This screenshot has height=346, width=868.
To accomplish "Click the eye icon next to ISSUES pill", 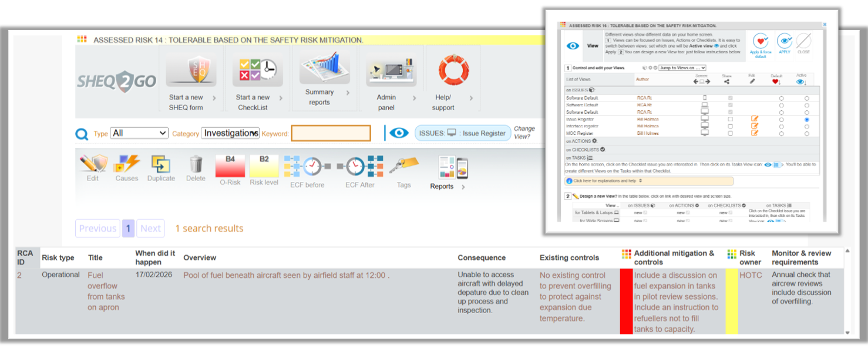I will 399,133.
